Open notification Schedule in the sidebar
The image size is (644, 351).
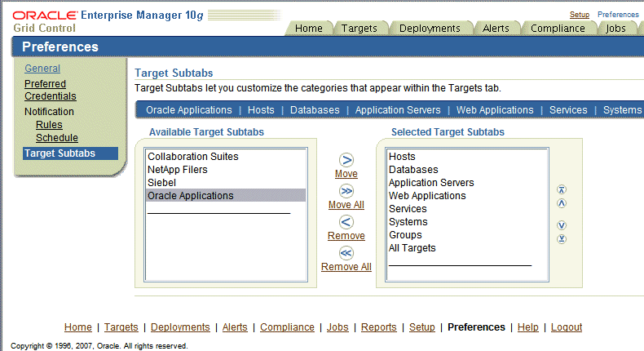[x=57, y=138]
